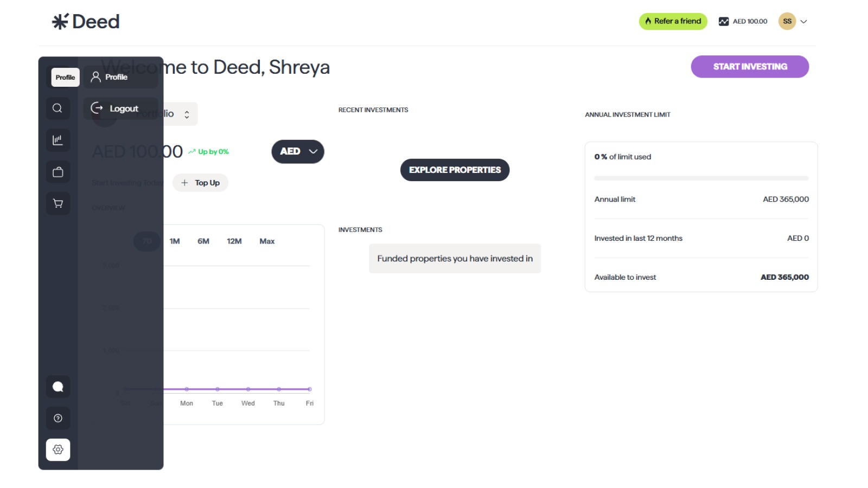Click 'Funded properties you have invested in' box
The height and width of the screenshot is (488, 868).
pos(455,259)
